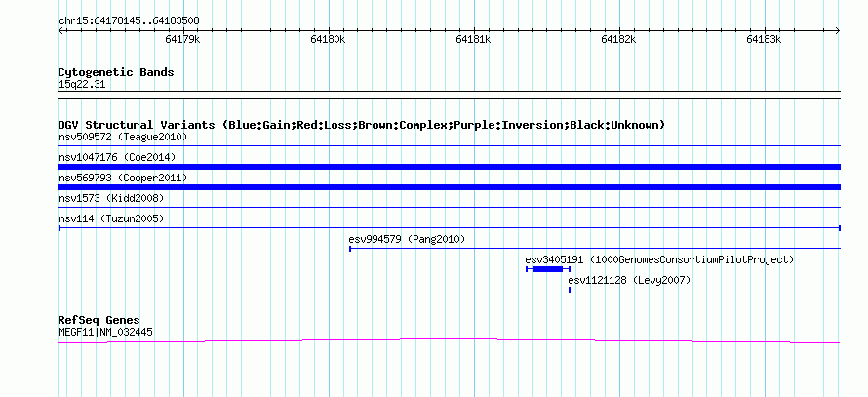Screen dimensions: 868x397
Task: Select the Cytogenetic Bands track title
Action: pos(116,72)
